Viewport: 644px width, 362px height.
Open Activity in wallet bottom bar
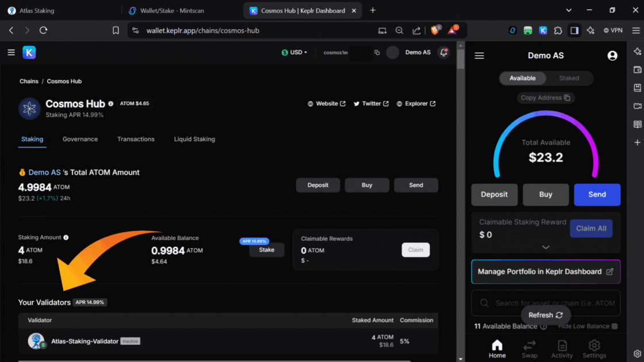(562, 348)
